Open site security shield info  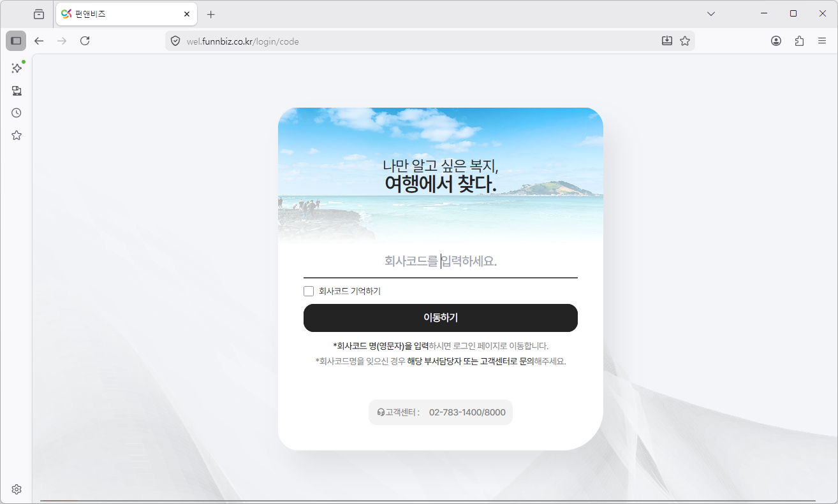pos(175,41)
